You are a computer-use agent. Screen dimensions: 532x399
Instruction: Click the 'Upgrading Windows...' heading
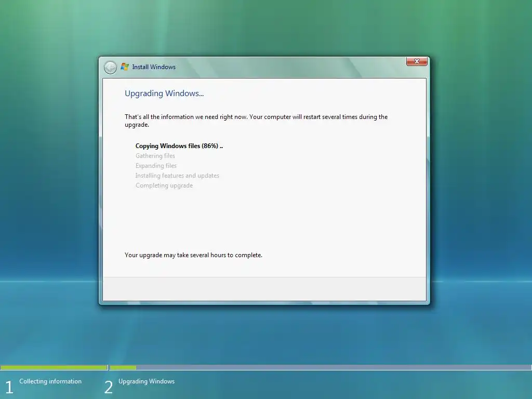[x=164, y=94]
